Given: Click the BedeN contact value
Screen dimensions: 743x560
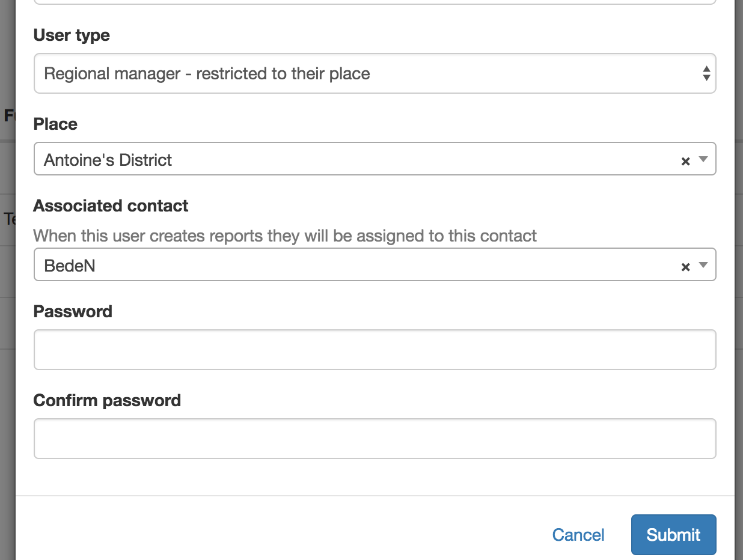Looking at the screenshot, I should [x=70, y=266].
